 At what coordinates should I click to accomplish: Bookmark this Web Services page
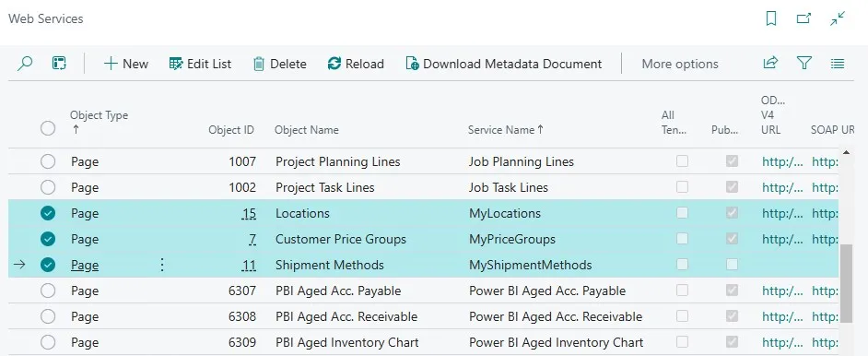pos(770,18)
